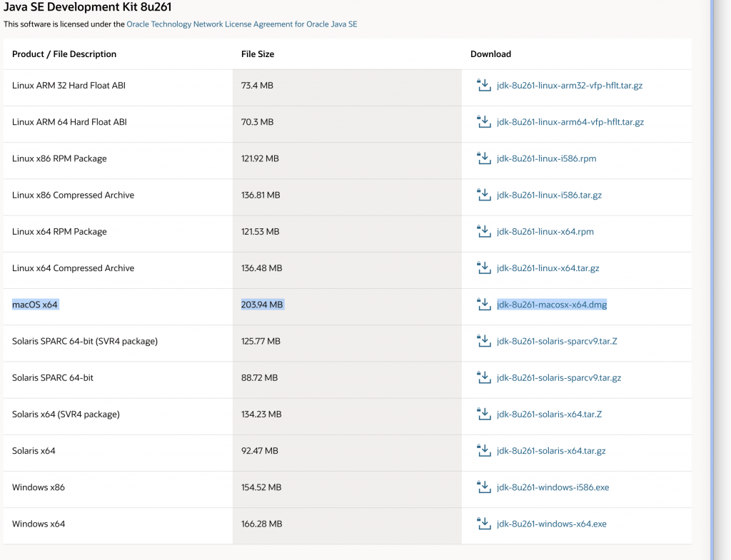Click download icon for jdk-8u261-linux-arm32-vfp-hflt.tar.gz
The width and height of the screenshot is (731, 560).
[484, 86]
